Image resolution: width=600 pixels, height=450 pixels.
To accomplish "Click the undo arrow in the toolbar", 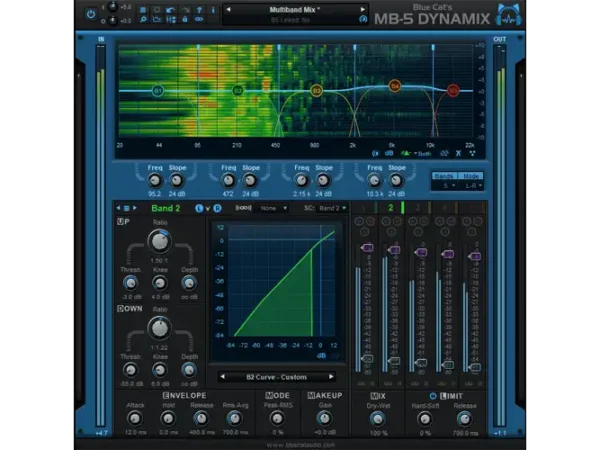I will tap(171, 10).
